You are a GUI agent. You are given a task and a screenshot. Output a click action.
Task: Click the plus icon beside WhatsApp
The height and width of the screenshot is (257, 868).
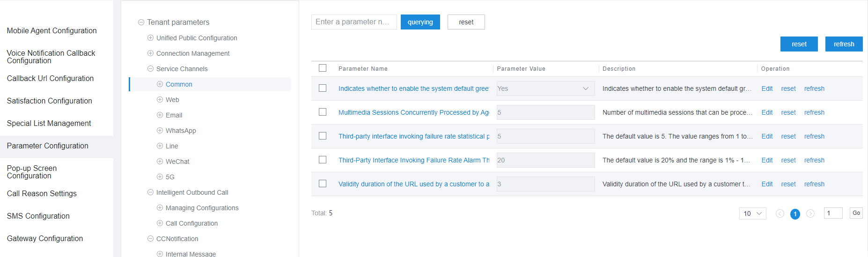[x=160, y=131]
